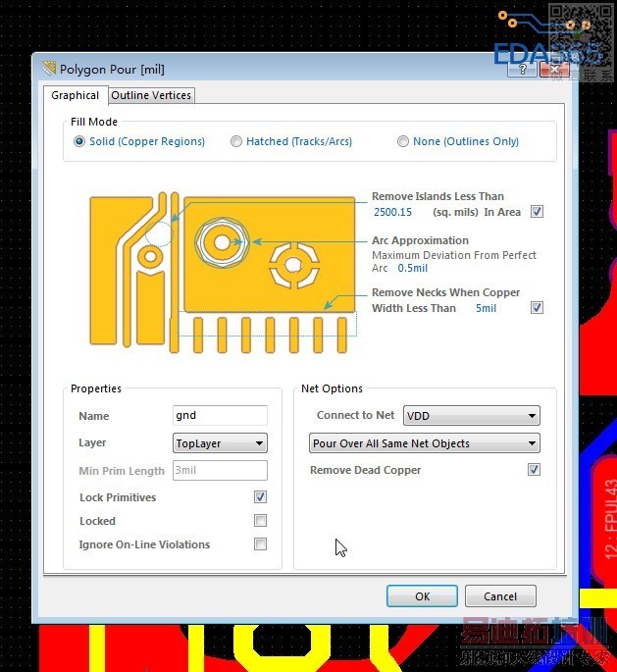This screenshot has height=672, width=617.
Task: Toggle Remove Necks When Copper checkbox
Action: point(537,307)
